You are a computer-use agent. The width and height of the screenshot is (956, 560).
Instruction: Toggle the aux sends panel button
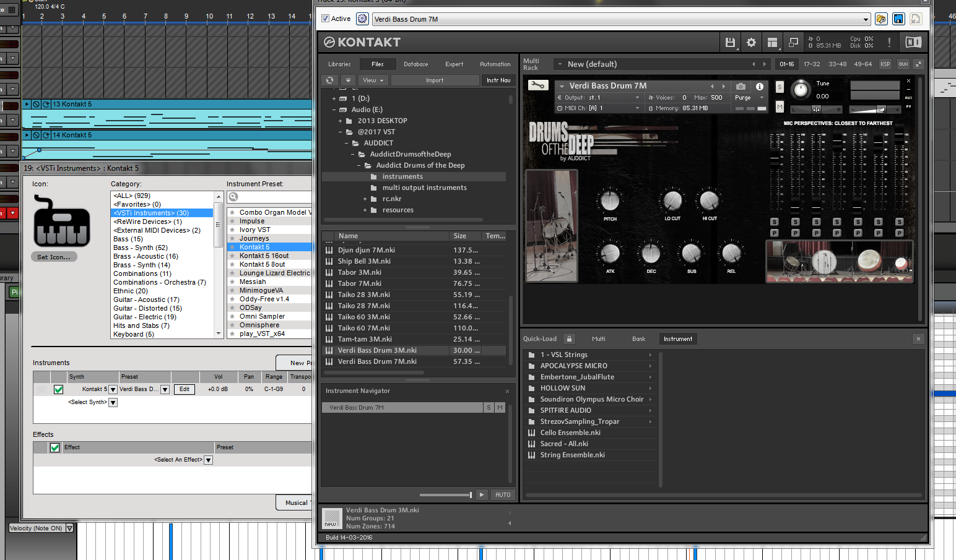[903, 64]
